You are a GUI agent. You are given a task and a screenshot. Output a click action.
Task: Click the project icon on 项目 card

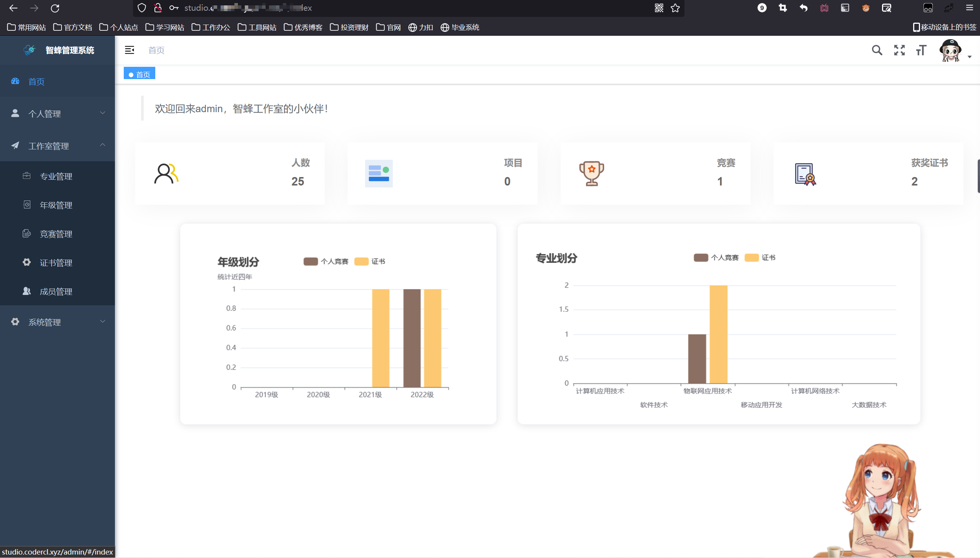point(379,174)
